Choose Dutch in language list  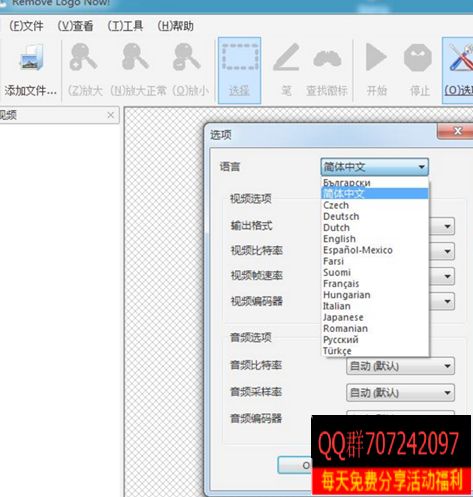click(x=375, y=228)
